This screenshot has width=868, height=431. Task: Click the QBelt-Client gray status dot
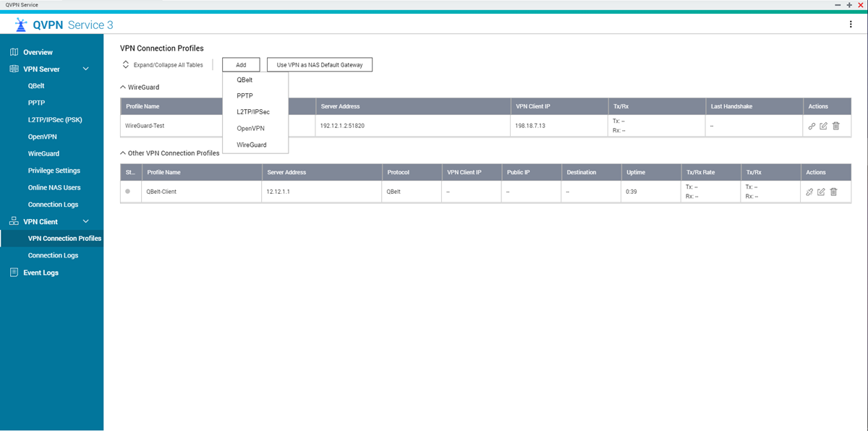(x=128, y=192)
